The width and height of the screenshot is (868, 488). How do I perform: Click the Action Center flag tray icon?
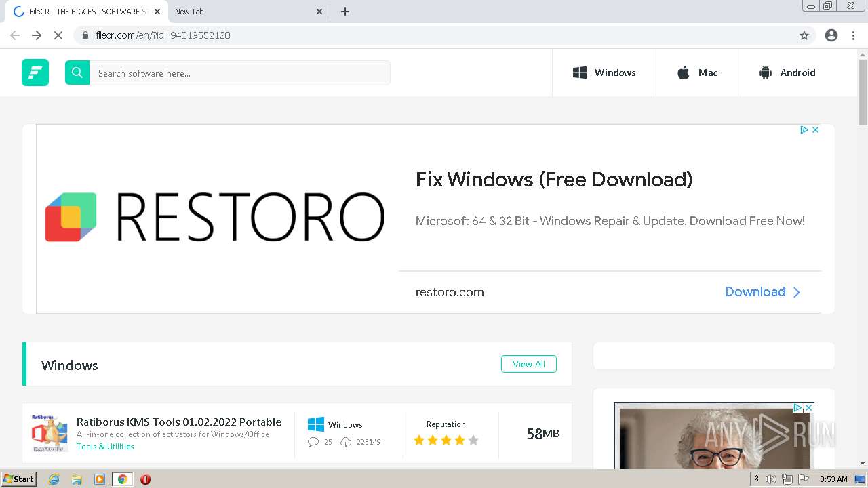pos(804,479)
